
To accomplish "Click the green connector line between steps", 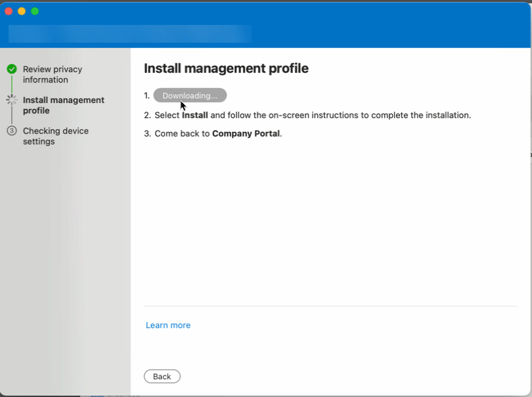I will [x=12, y=84].
